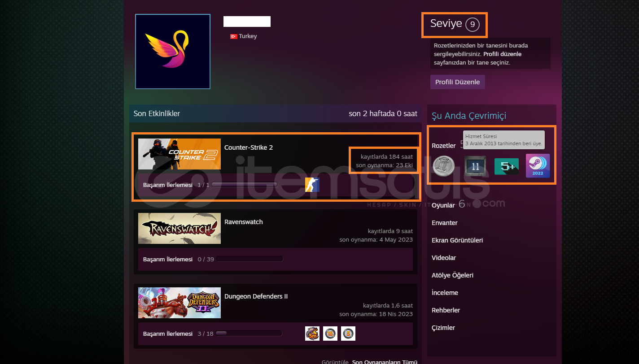
Task: Open the Rehberler guides page
Action: tap(446, 310)
